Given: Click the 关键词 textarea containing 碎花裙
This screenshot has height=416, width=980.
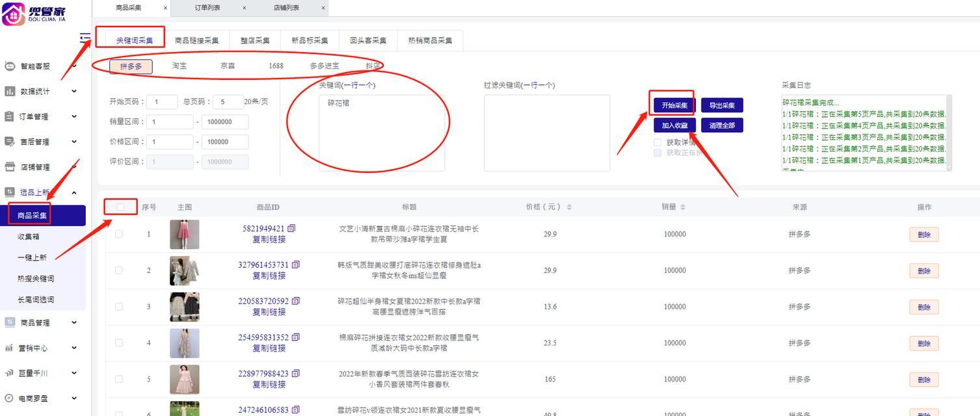Looking at the screenshot, I should pos(382,133).
